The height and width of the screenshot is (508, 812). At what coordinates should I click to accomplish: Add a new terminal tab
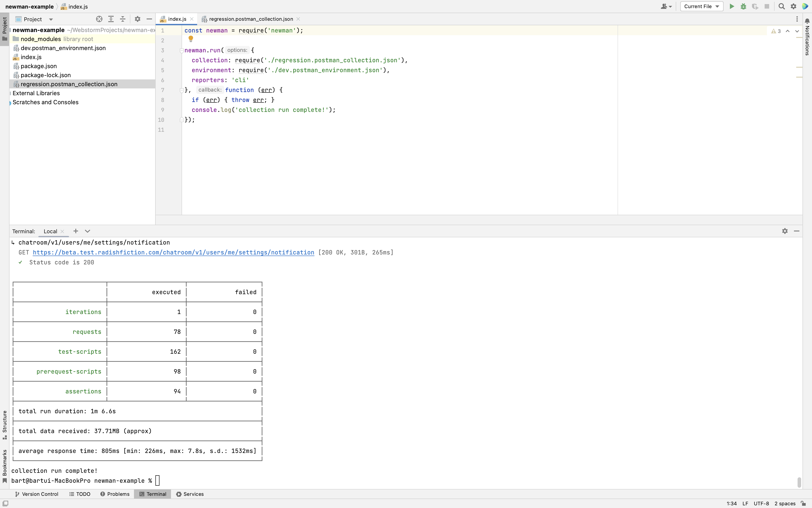[x=76, y=231]
